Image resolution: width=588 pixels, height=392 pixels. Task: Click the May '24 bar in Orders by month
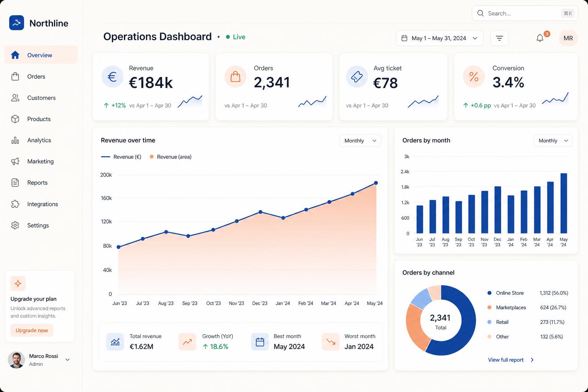point(563,203)
